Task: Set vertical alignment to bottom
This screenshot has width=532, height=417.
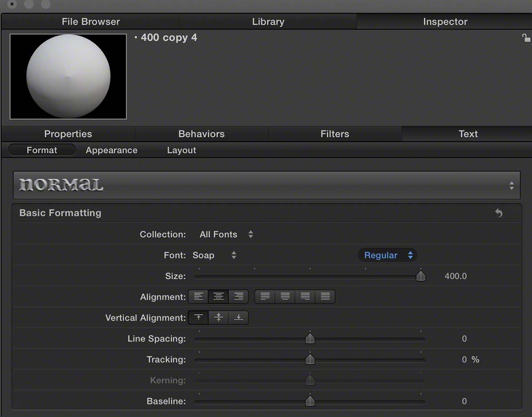Action: [239, 317]
